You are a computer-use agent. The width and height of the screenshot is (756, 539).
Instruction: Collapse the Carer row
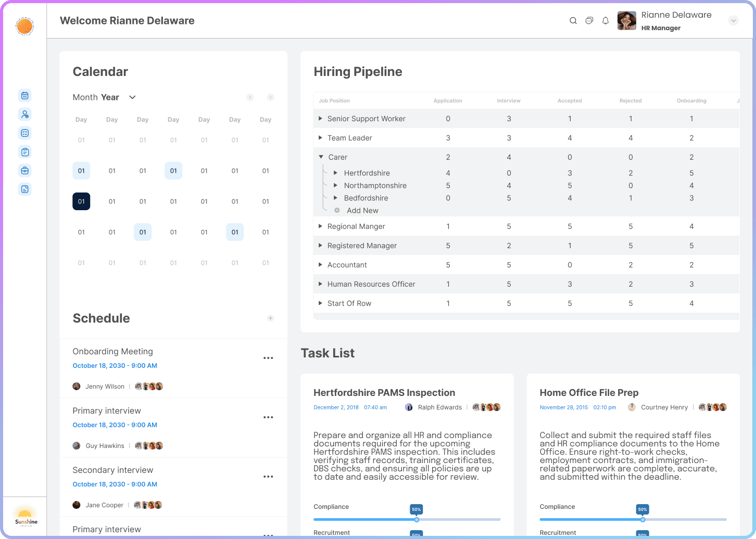click(x=321, y=157)
